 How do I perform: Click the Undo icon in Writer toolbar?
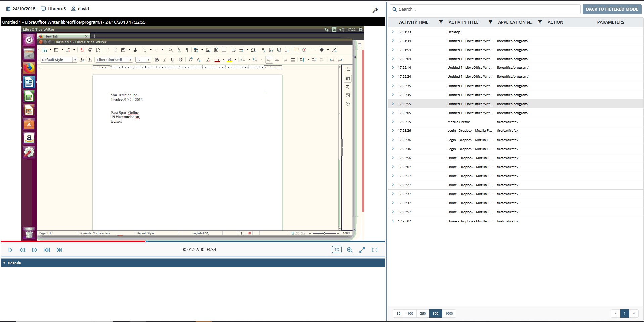click(x=145, y=50)
